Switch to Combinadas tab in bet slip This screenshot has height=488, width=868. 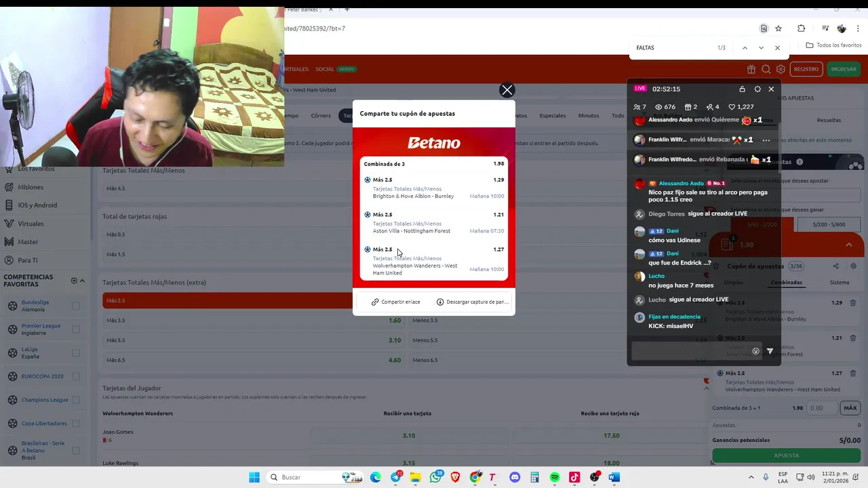click(x=786, y=283)
